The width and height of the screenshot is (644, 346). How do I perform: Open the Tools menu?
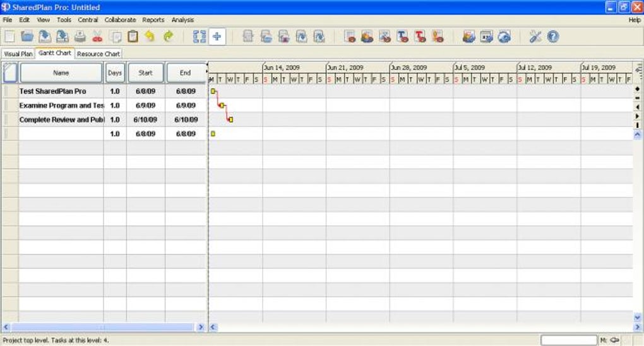click(x=64, y=20)
